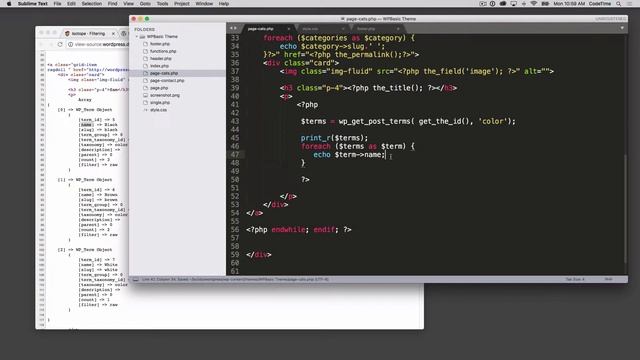Click the CodeTime user name
Viewport: 640px width, 360px height.
pos(600,4)
